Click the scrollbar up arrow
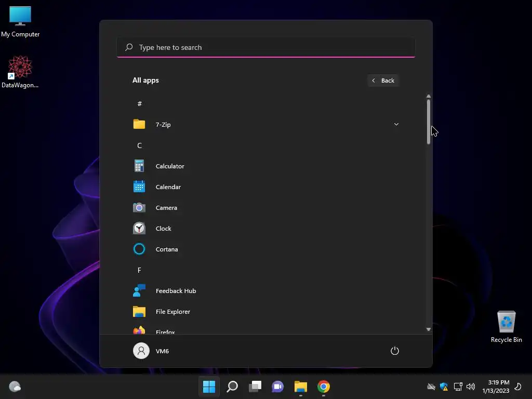 point(429,96)
